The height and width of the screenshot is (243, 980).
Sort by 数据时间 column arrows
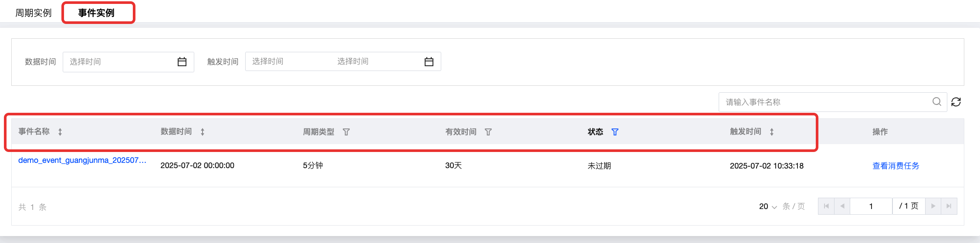click(x=203, y=132)
